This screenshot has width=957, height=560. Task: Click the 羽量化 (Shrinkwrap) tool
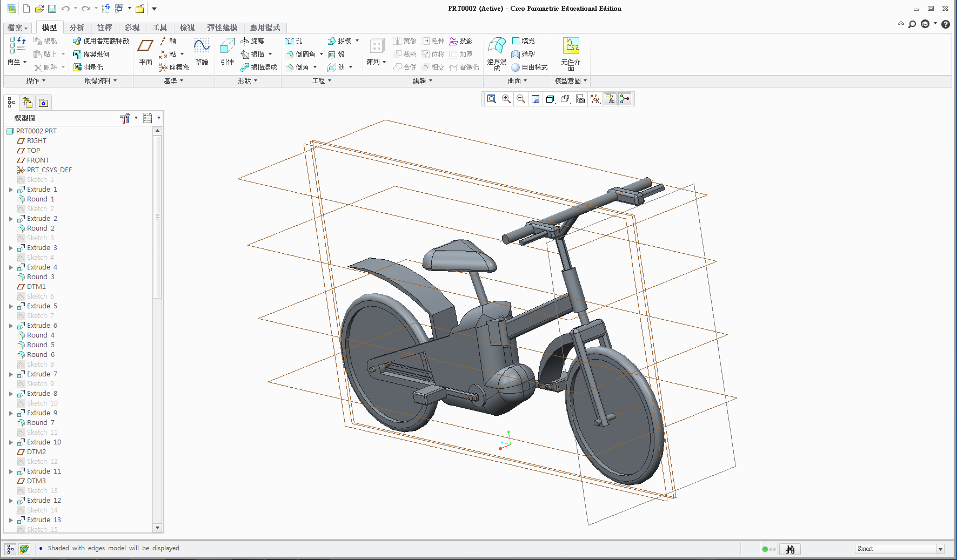[x=88, y=68]
